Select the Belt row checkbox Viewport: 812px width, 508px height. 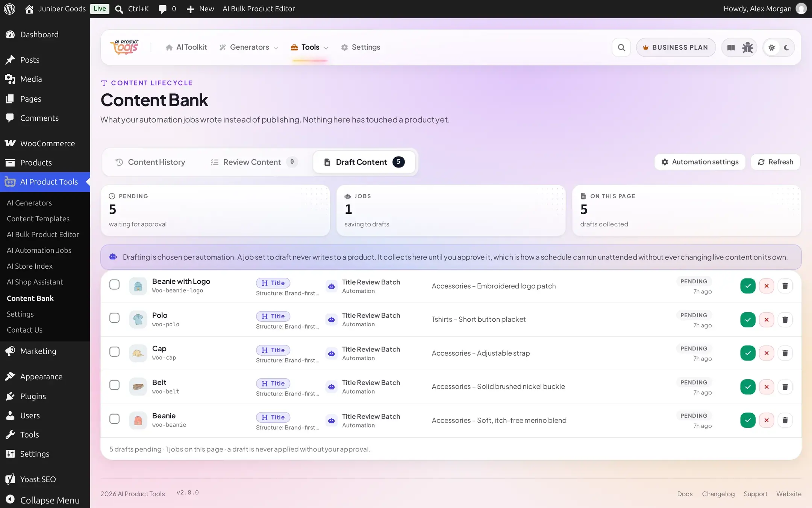point(114,385)
